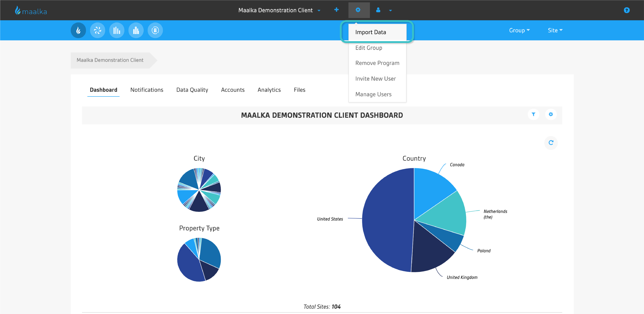Viewport: 644px width, 314px height.
Task: Click the City pie chart
Action: click(199, 190)
